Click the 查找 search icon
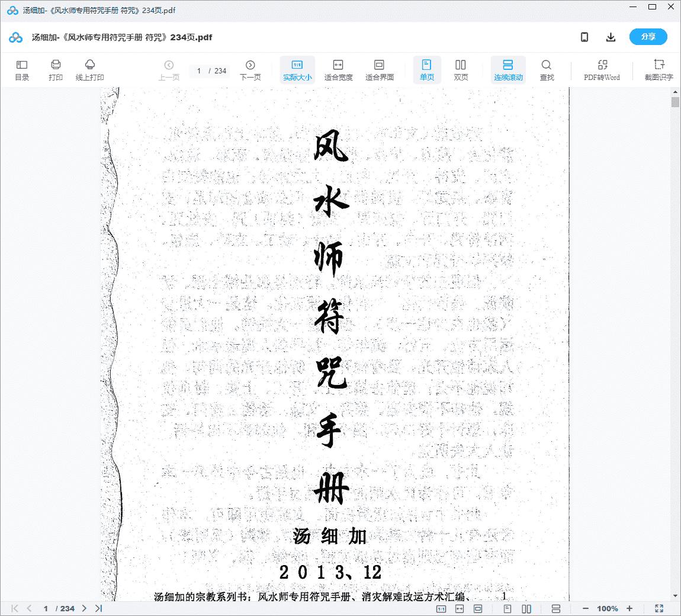 [547, 70]
